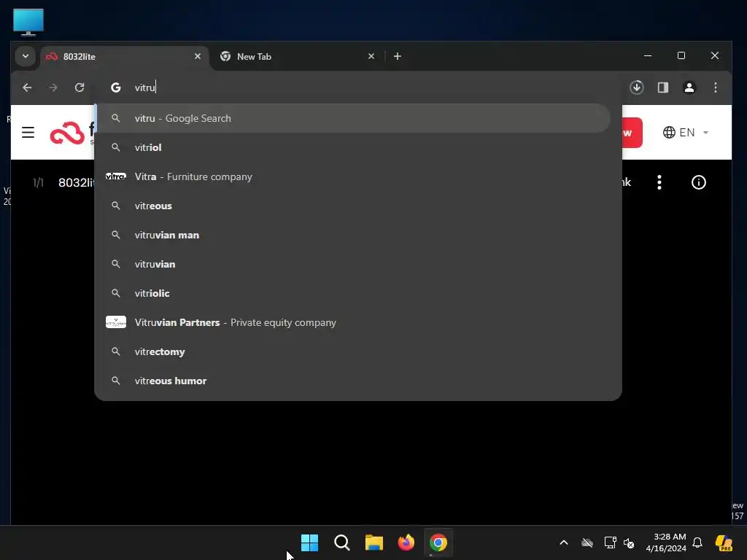Open Chrome three-dot menu
This screenshot has width=747, height=560.
[x=715, y=87]
